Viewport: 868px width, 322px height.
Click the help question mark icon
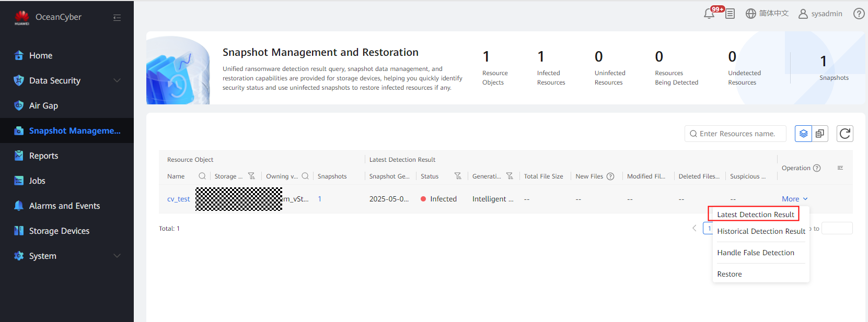pos(859,14)
